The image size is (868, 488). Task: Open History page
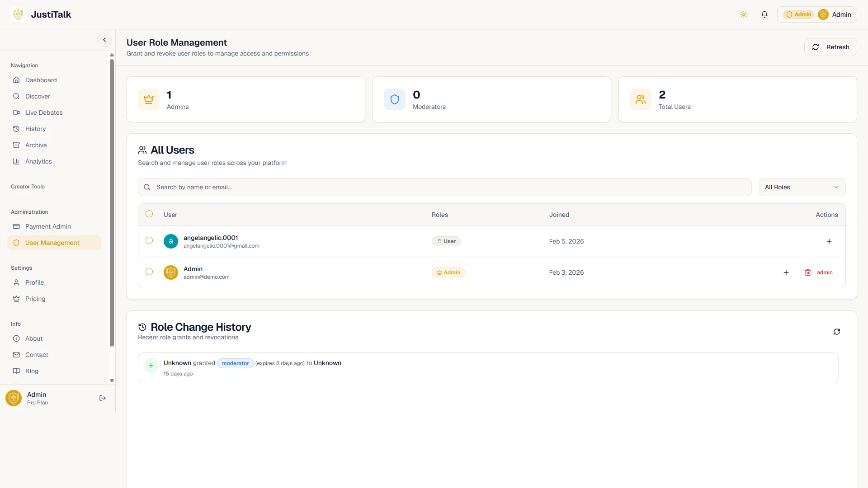click(x=54, y=129)
